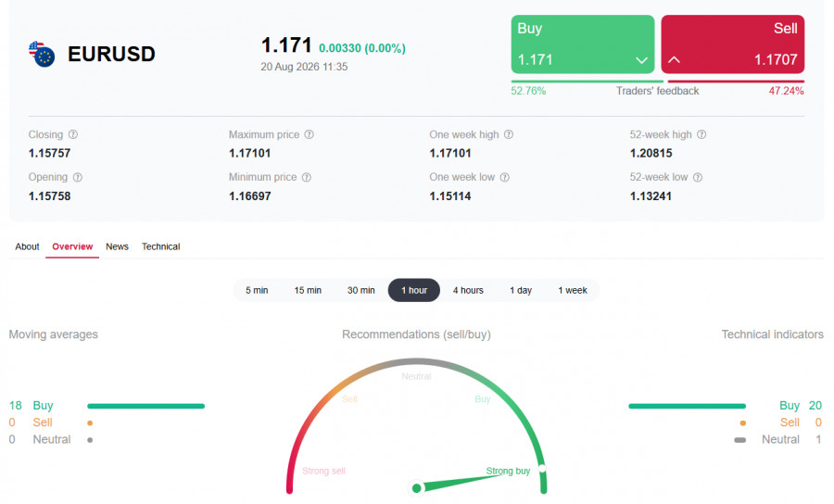Select the 15 min timeframe
The image size is (834, 504).
308,290
